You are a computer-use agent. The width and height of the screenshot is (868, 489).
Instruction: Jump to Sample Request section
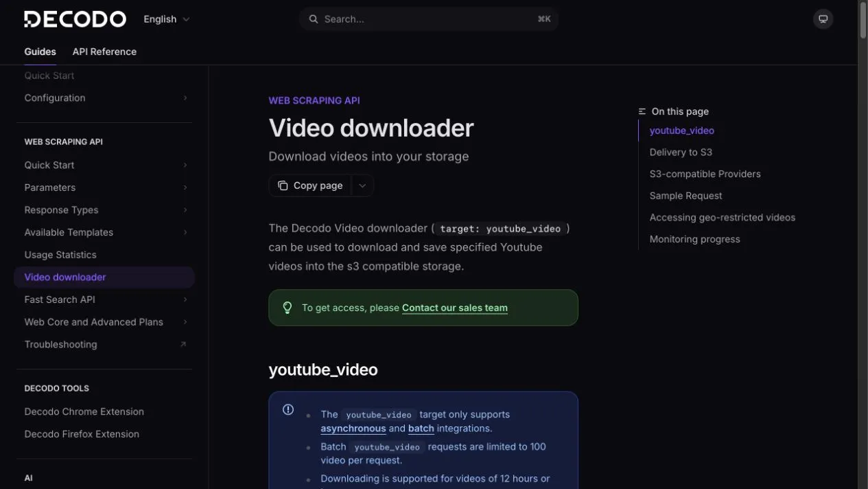pyautogui.click(x=686, y=196)
